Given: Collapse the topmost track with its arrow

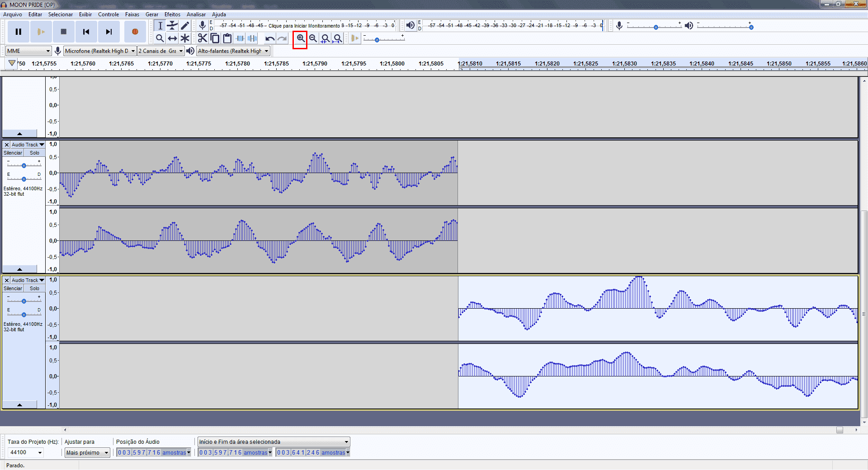Looking at the screenshot, I should pos(20,134).
